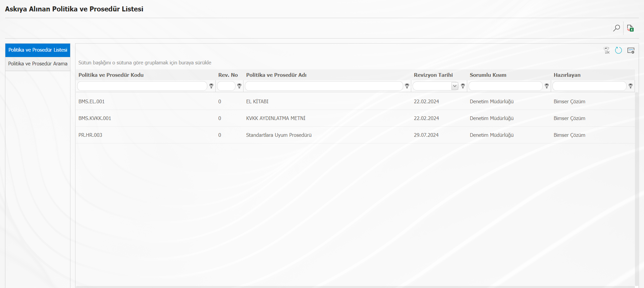
Task: Clear grid filters icon
Action: tap(606, 51)
